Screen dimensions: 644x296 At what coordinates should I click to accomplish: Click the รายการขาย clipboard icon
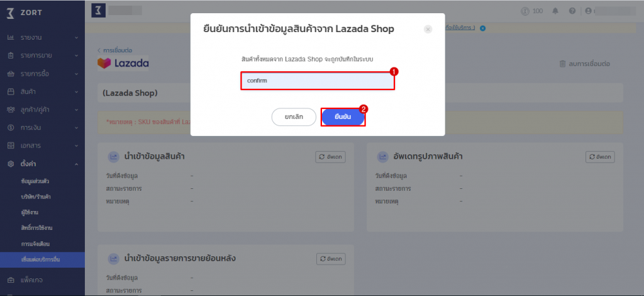point(11,55)
